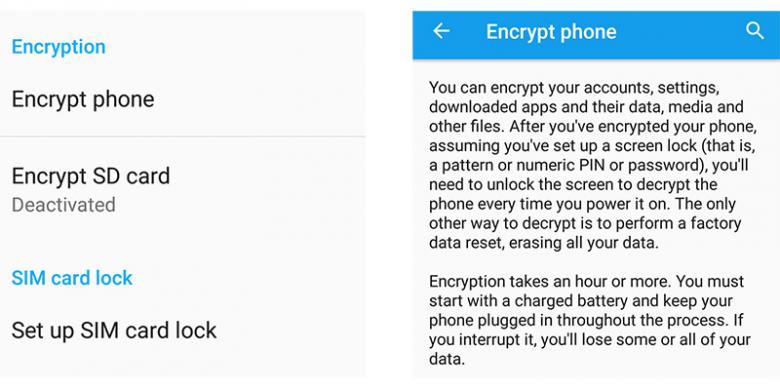This screenshot has height=390, width=780.
Task: Click the paragraph starting 'Encryption takes an hour'
Action: click(590, 320)
